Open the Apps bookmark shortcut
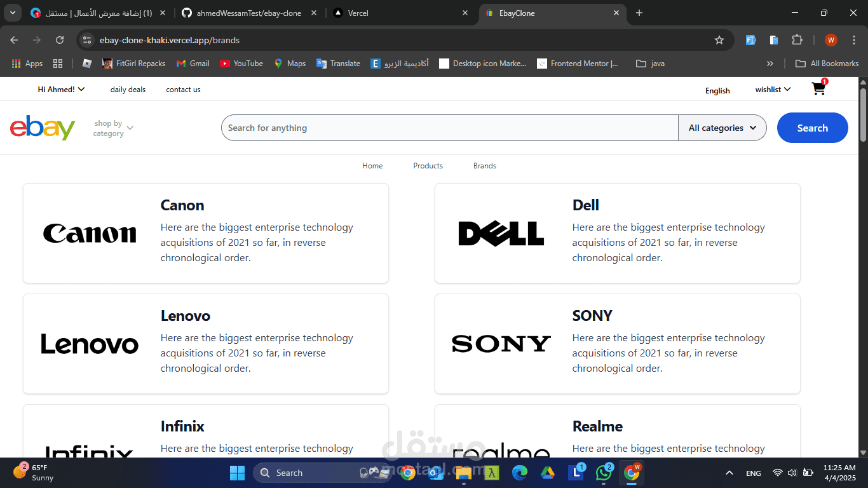Screen dimensions: 868x488 pyautogui.click(x=27, y=64)
